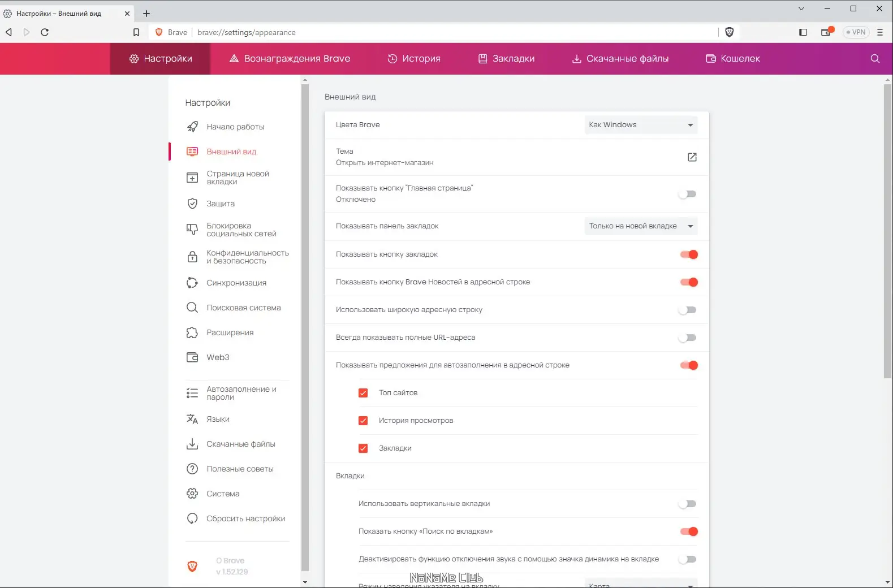893x588 pixels.
Task: Open the "Цвета Brave" dropdown
Action: click(x=640, y=125)
